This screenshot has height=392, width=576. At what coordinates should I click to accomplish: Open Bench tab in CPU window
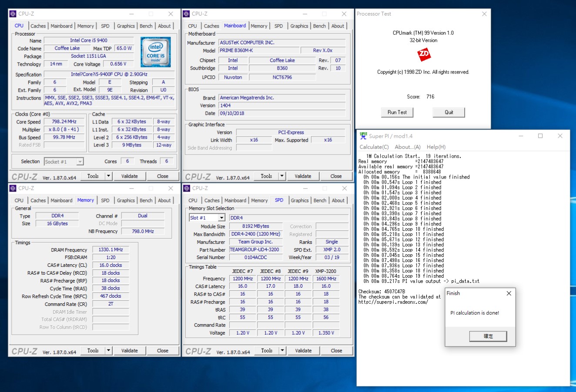click(146, 26)
